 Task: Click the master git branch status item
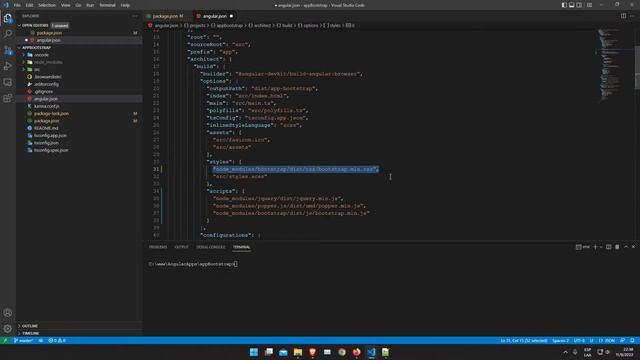point(23,340)
